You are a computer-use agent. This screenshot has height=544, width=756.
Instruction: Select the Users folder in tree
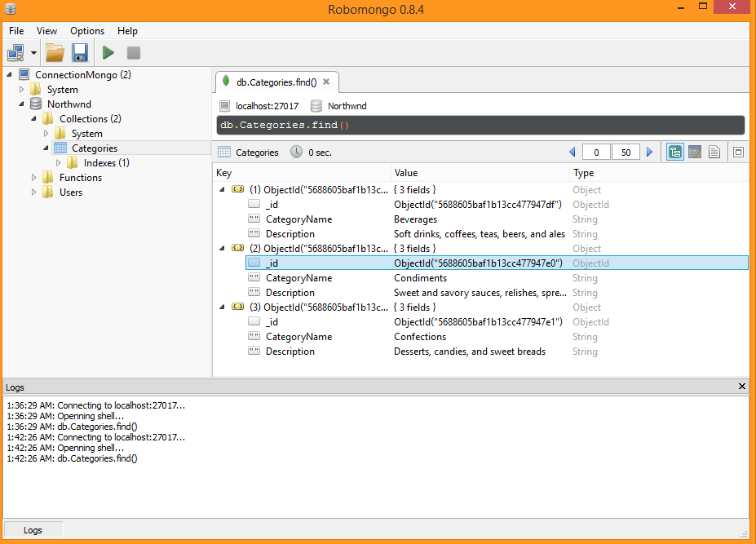point(71,192)
